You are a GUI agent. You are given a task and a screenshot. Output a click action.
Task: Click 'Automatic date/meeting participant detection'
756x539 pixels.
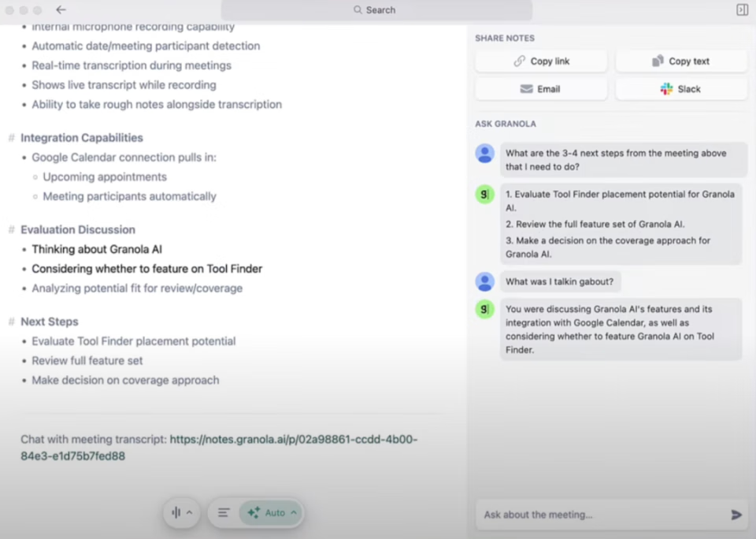click(x=146, y=46)
